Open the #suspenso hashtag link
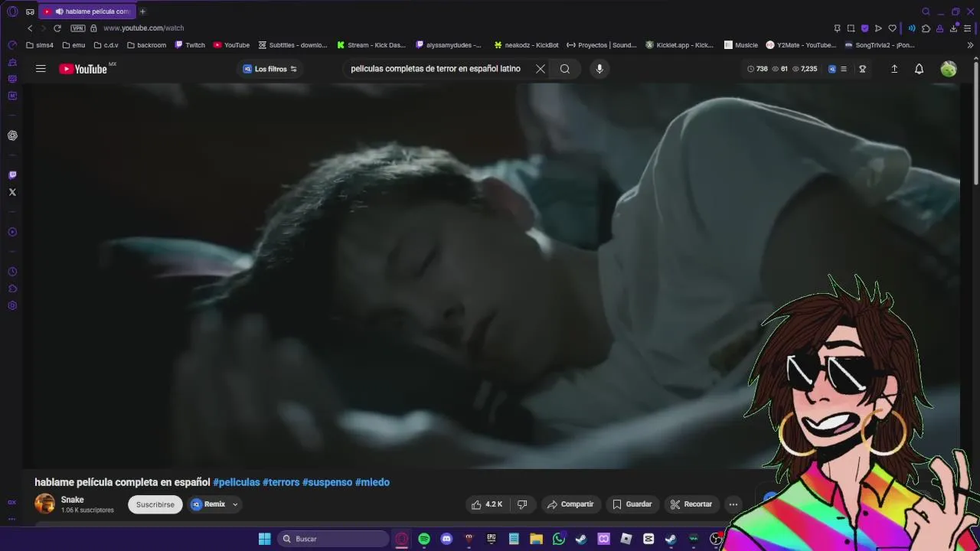 328,482
